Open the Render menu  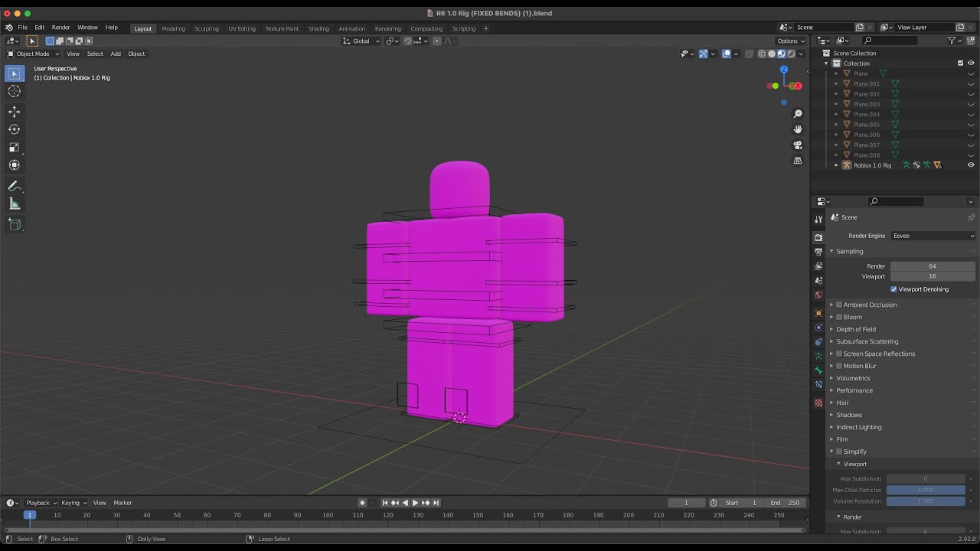point(60,28)
